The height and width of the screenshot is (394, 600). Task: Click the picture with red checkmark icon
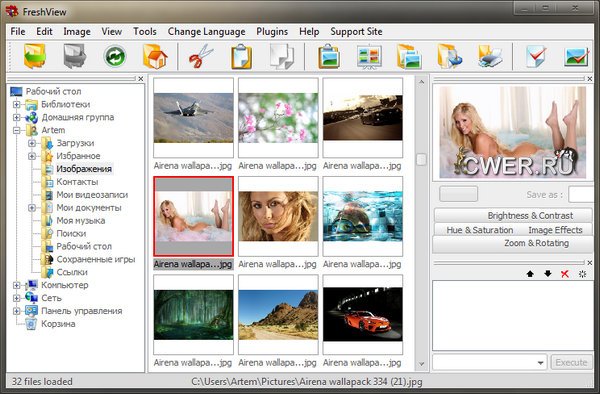pyautogui.click(x=576, y=57)
